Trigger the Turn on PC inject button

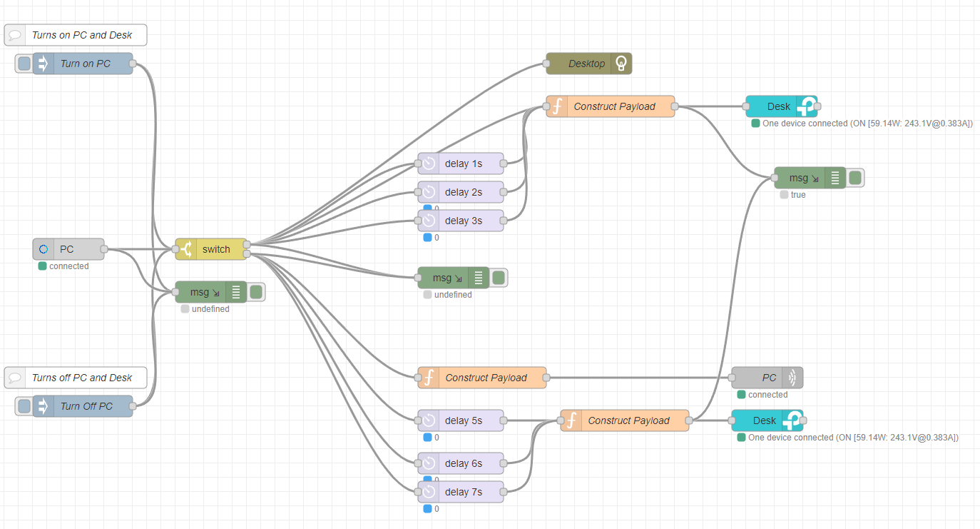(24, 64)
